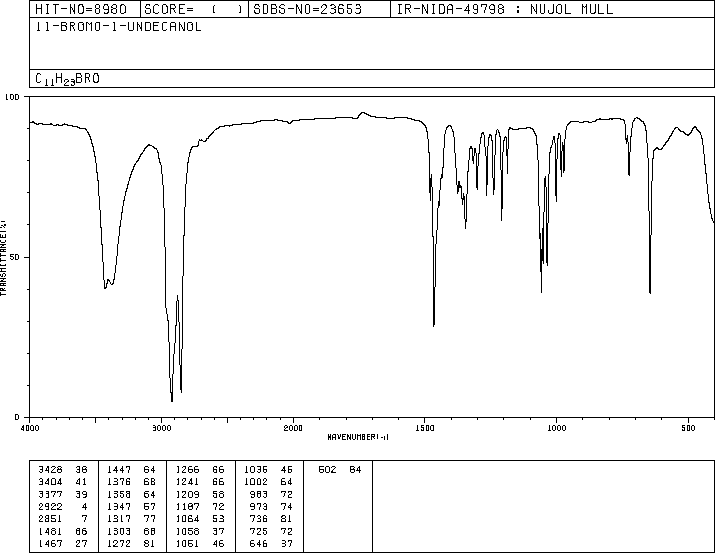The height and width of the screenshot is (553, 715).
Task: Select the molecular formula C11H23BRO
Action: tap(67, 79)
